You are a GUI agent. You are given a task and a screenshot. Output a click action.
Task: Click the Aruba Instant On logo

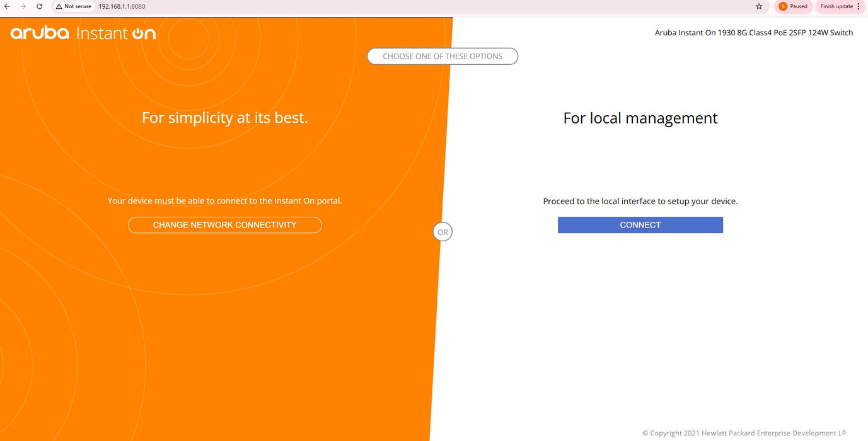[83, 33]
